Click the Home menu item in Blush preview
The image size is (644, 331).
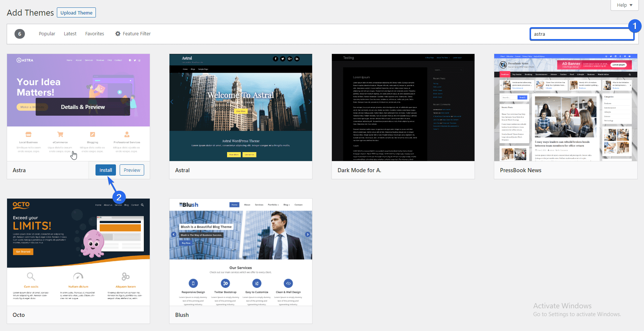234,205
